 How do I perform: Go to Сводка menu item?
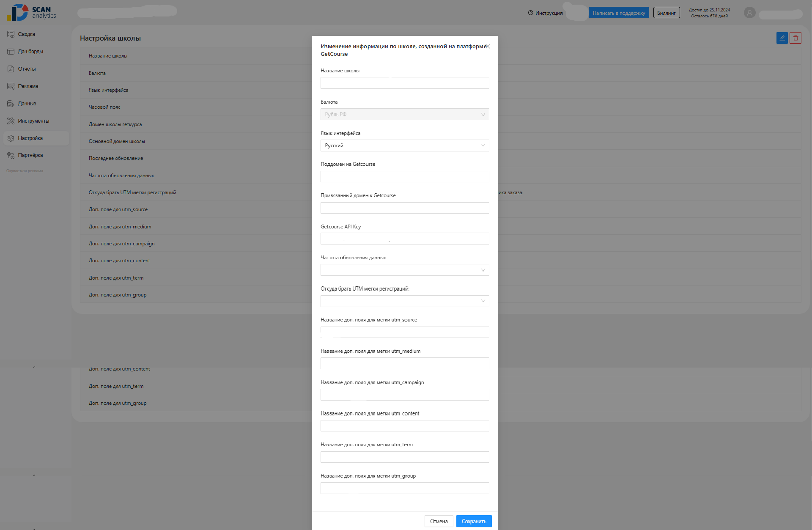coord(27,34)
